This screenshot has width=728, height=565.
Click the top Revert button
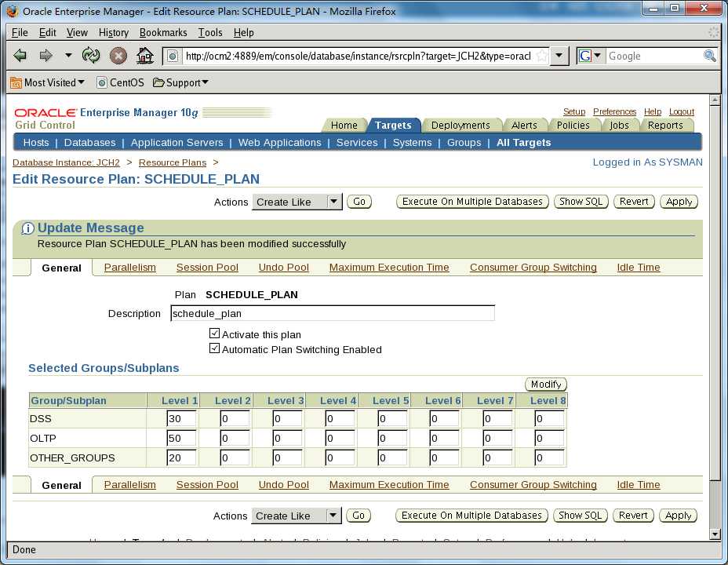[634, 202]
